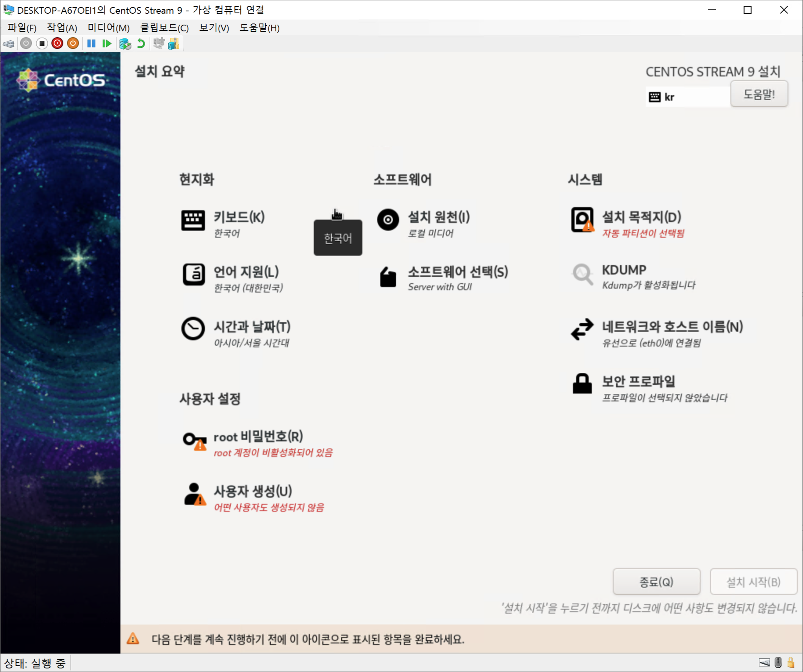Click the greyed enhanced session icon in toolbar
Viewport: 803px width, 672px height.
[x=158, y=43]
